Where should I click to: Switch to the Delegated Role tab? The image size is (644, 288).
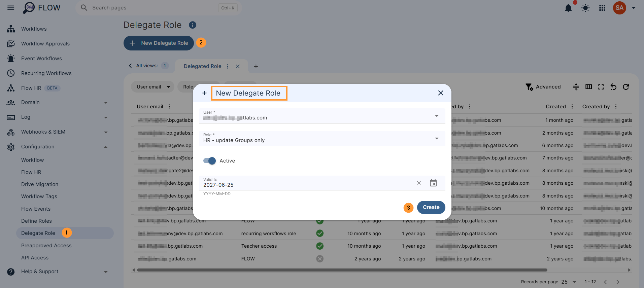pyautogui.click(x=202, y=66)
